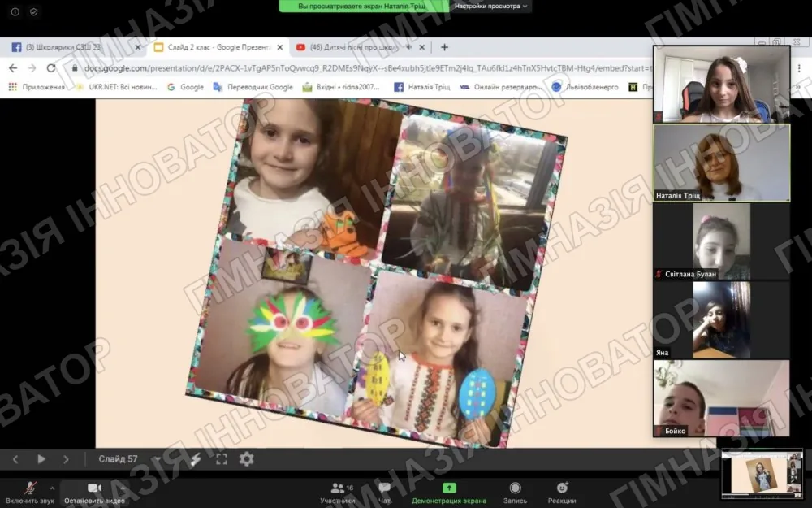Go back in browser history
Screen dimensions: 812x508
pyautogui.click(x=13, y=68)
